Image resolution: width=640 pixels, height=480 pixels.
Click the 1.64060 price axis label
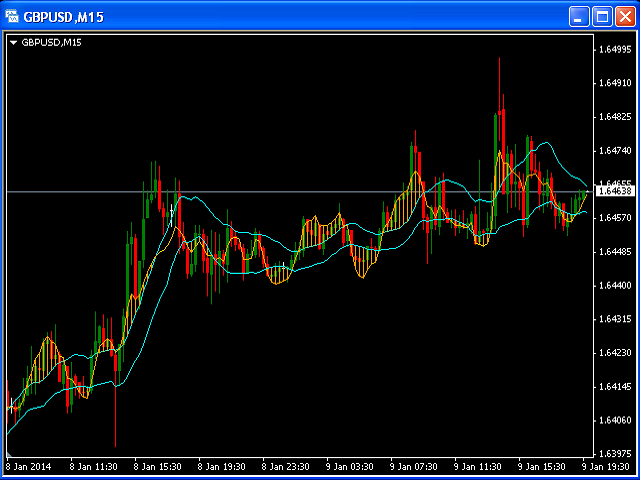tap(615, 420)
